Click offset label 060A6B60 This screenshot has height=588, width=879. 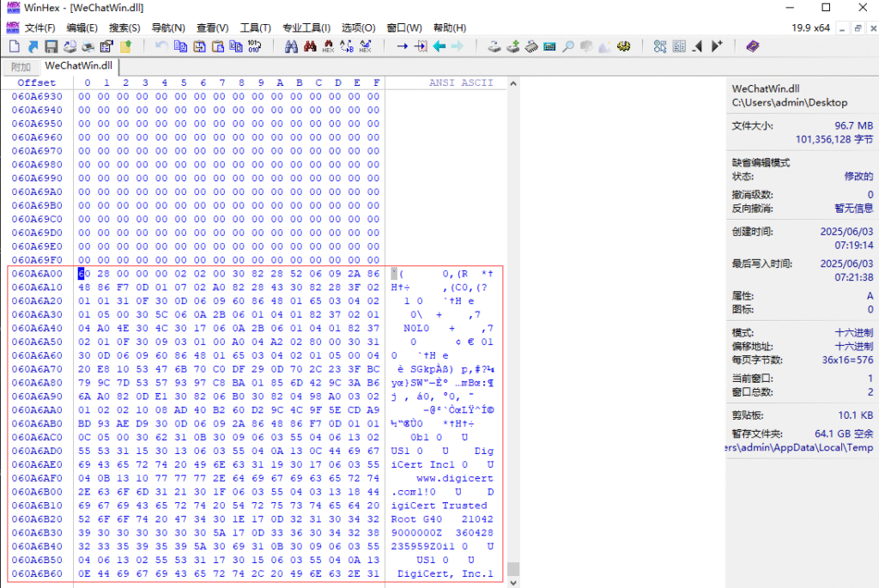click(37, 573)
